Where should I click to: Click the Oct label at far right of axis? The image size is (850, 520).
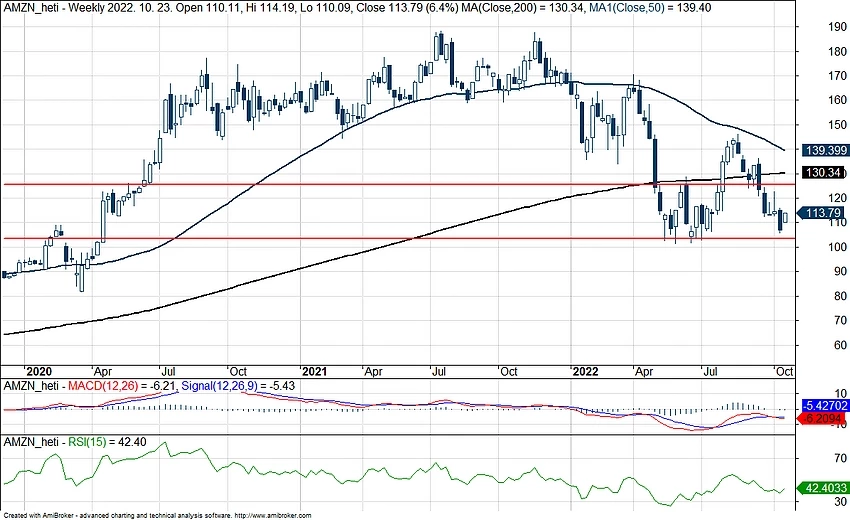[x=784, y=371]
